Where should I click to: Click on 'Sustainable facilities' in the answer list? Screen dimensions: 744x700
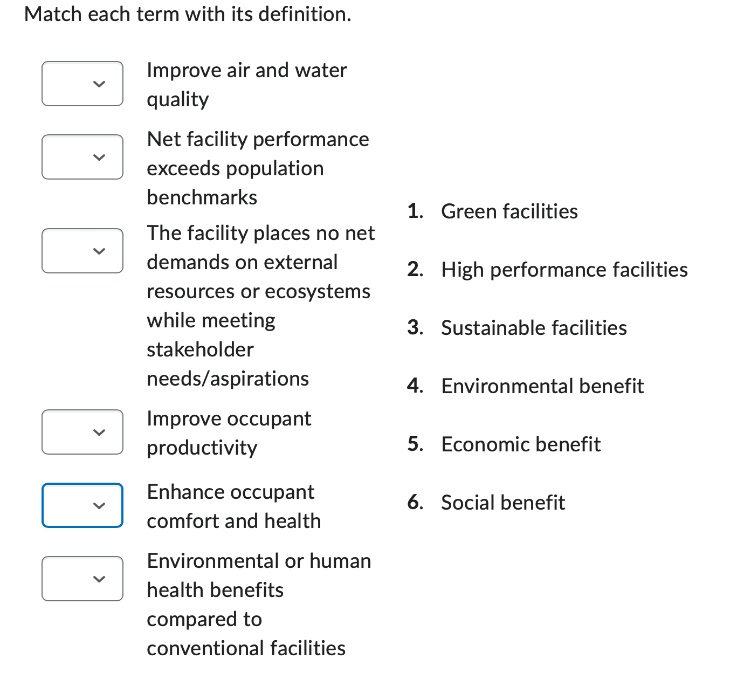(534, 328)
